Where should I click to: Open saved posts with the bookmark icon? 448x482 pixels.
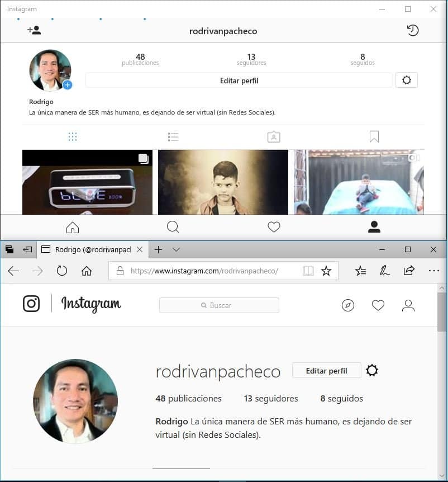click(374, 136)
